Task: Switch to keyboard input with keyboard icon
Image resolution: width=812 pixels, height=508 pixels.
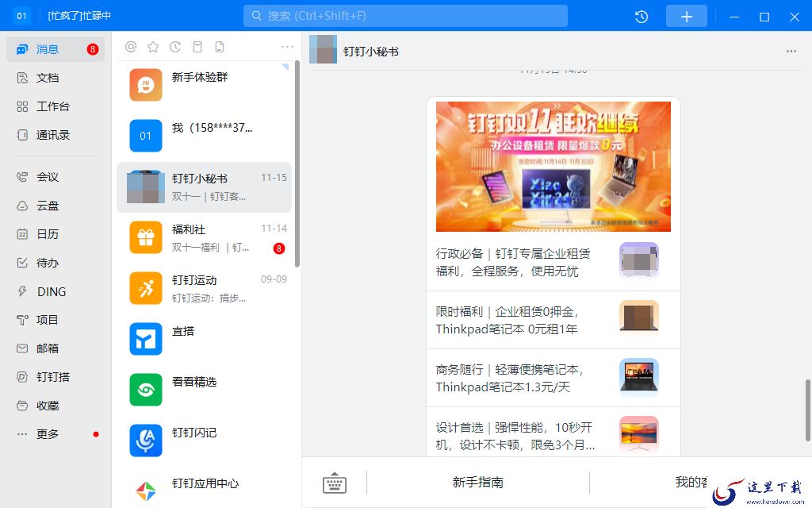Action: pos(335,483)
